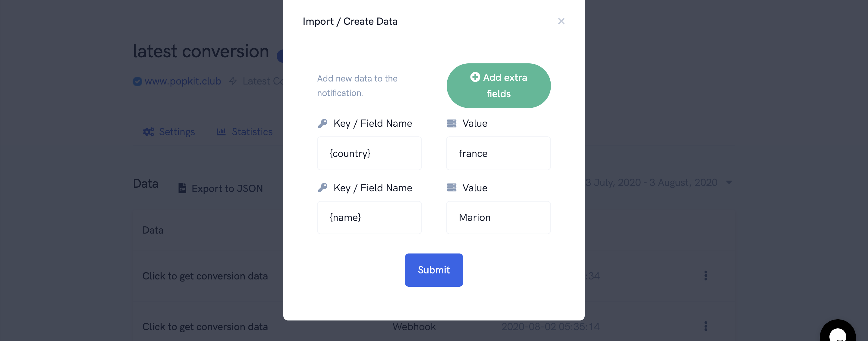Open the chat widget bubble
This screenshot has height=341, width=868.
pos(837,332)
